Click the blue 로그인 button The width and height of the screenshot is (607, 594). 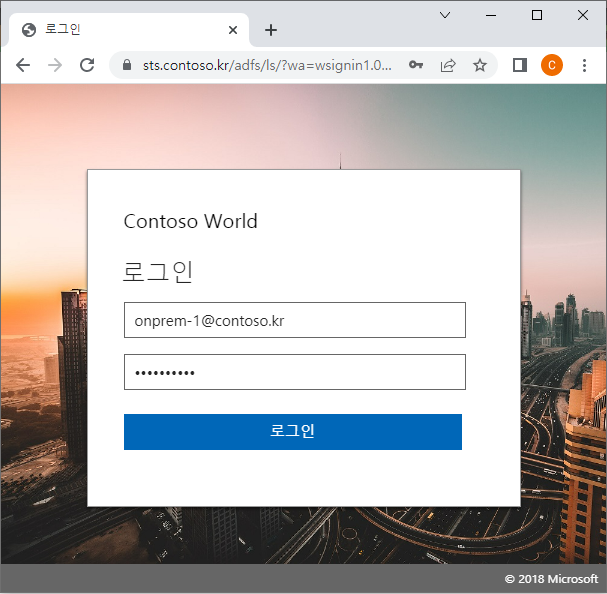[x=293, y=432]
